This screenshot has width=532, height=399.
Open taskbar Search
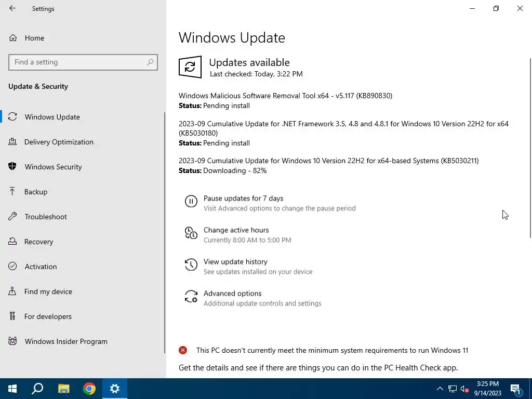pyautogui.click(x=37, y=389)
